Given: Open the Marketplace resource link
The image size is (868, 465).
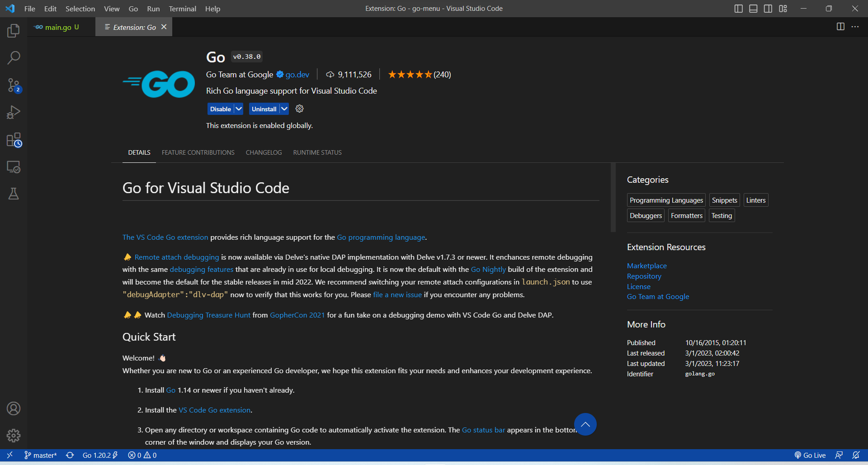Looking at the screenshot, I should [646, 266].
